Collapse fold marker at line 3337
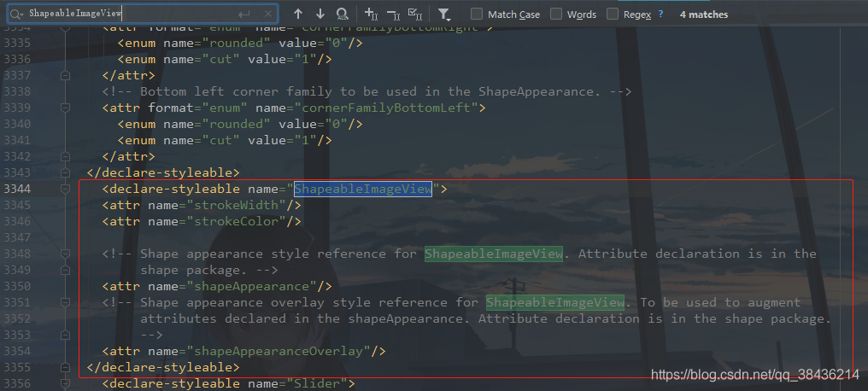Viewport: 868px width, 391px height. [65, 75]
